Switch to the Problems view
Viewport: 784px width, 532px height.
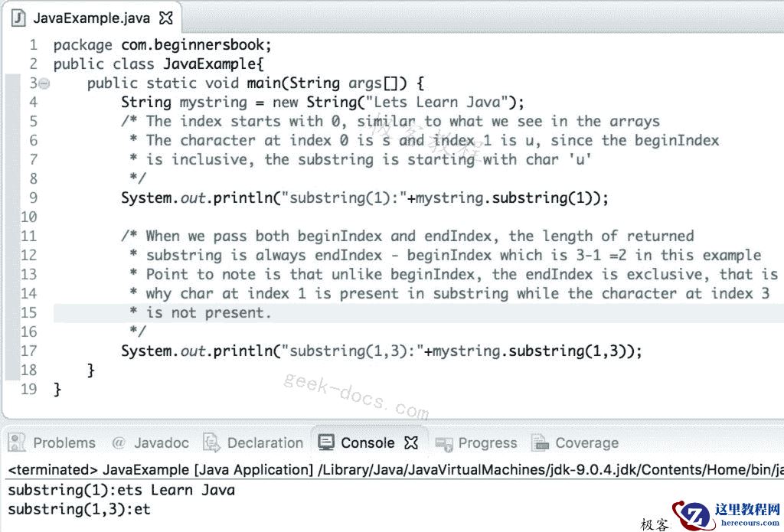coord(64,442)
